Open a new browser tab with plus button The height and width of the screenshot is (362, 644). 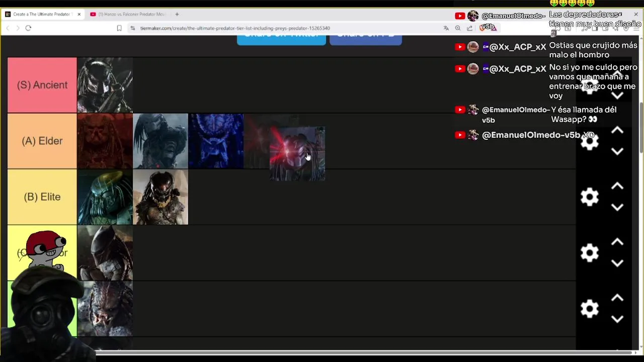(x=177, y=14)
